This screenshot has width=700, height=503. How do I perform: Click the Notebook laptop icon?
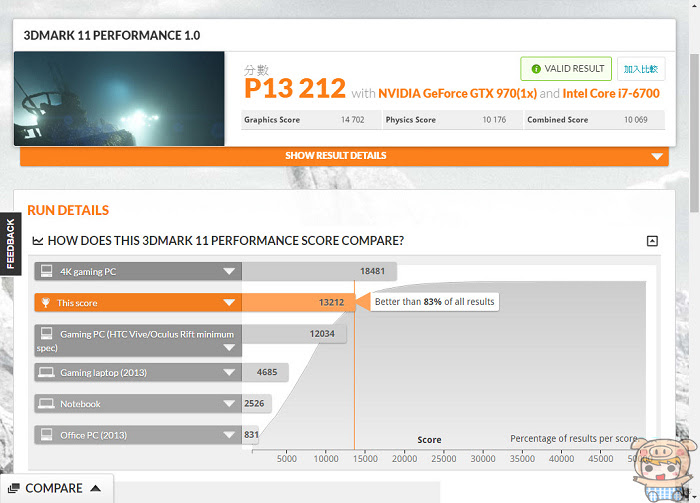click(x=46, y=403)
